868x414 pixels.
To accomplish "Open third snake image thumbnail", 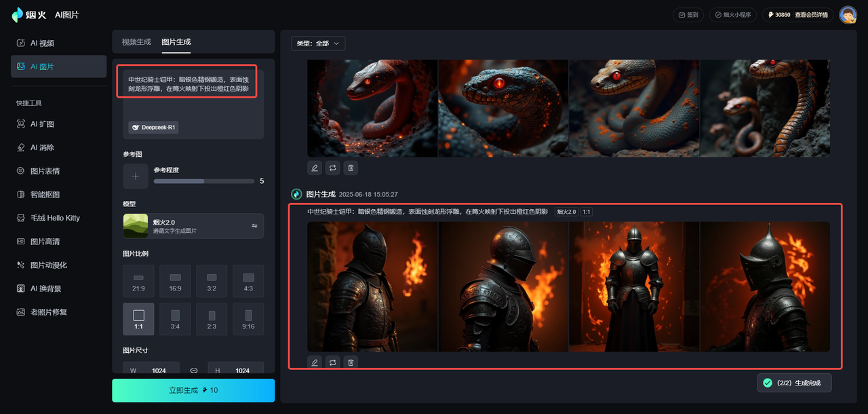I will (634, 108).
